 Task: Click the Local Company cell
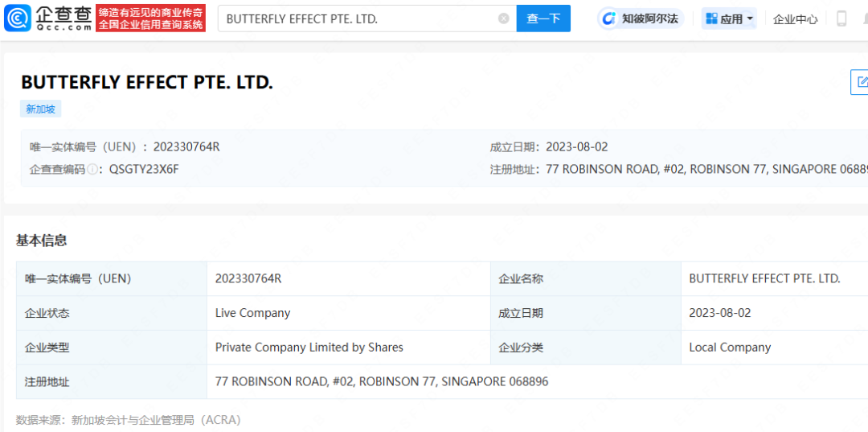coord(775,348)
